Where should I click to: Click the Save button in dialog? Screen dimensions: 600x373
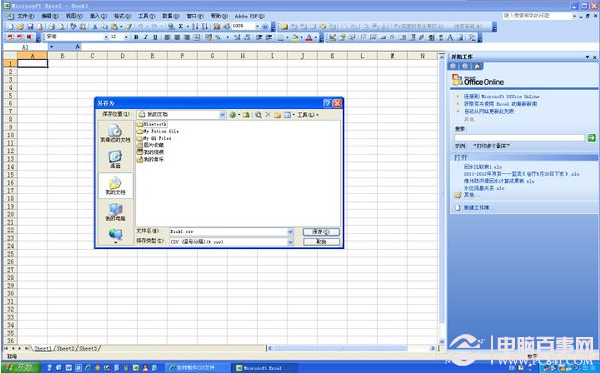[321, 232]
